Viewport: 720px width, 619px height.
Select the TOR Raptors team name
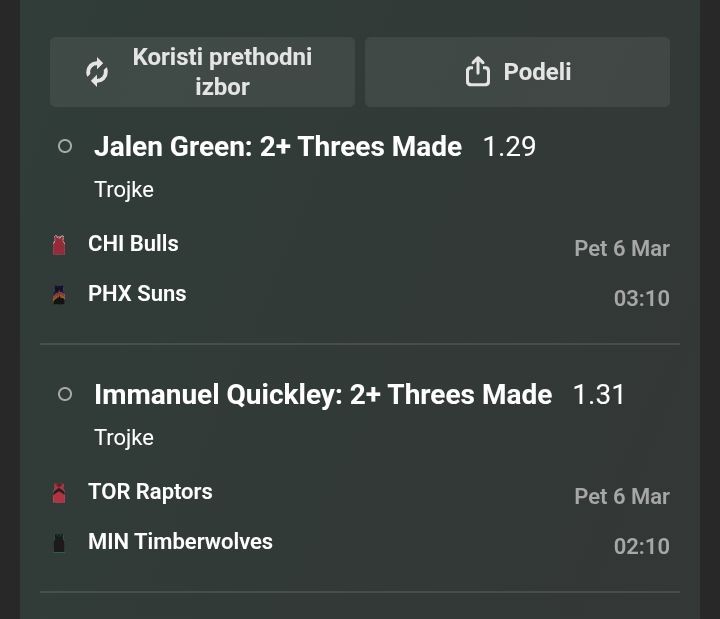pyautogui.click(x=150, y=492)
